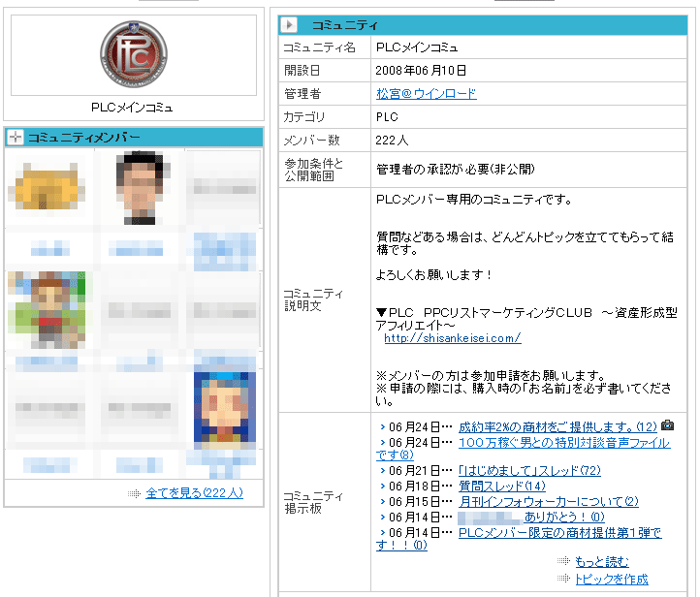This screenshot has height=597, width=700.
Task: Open the ありがとう！(0) topic
Action: tap(564, 518)
